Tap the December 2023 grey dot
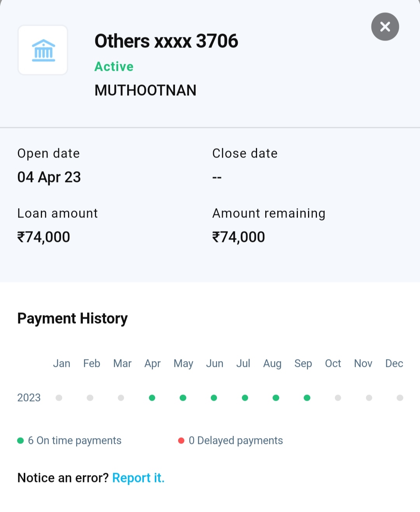Screen dimensions: 420x512 [400, 398]
